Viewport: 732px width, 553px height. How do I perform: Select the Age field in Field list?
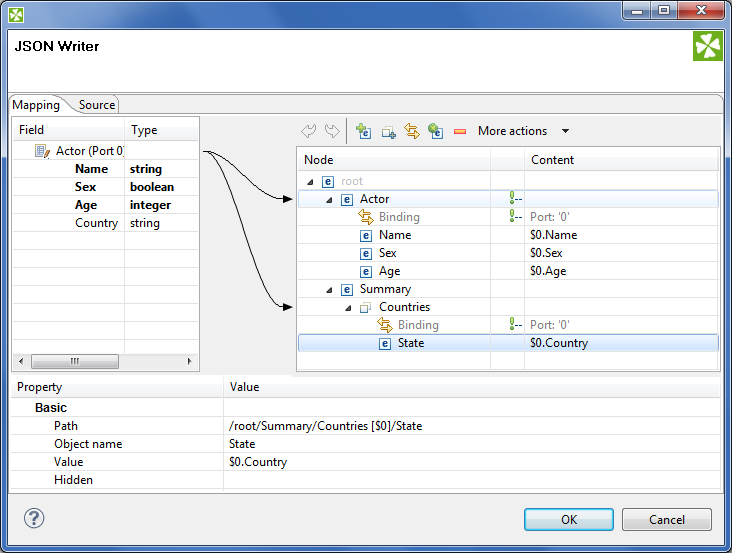point(86,205)
